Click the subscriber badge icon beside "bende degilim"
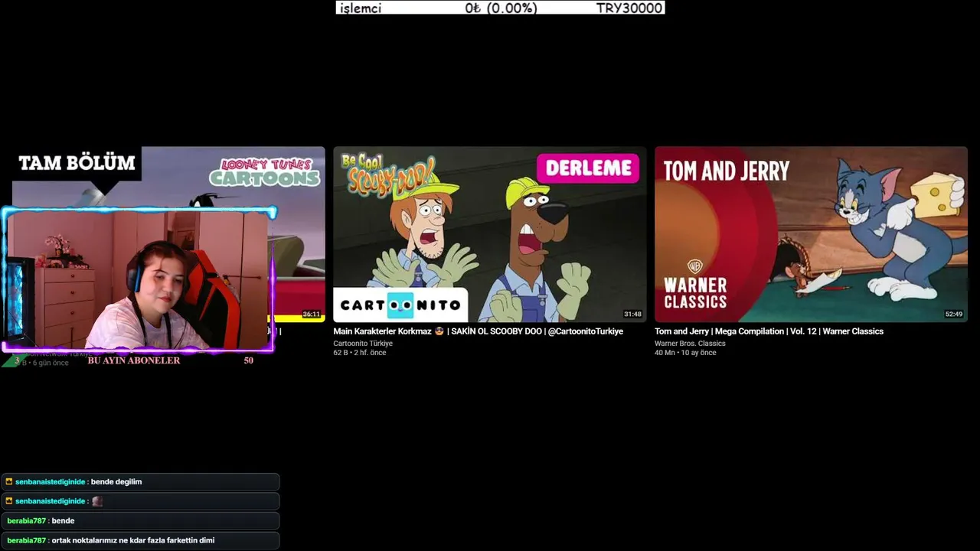The image size is (980, 551). pos(9,481)
